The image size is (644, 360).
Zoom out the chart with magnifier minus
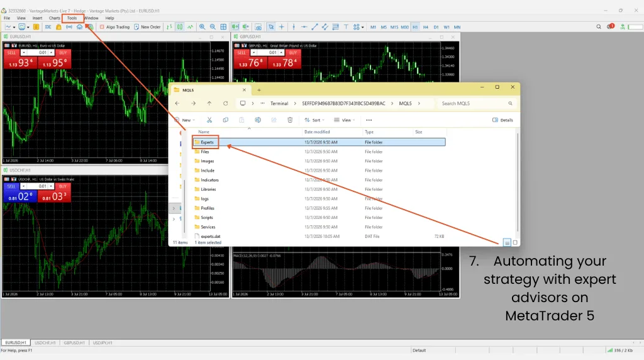click(213, 27)
